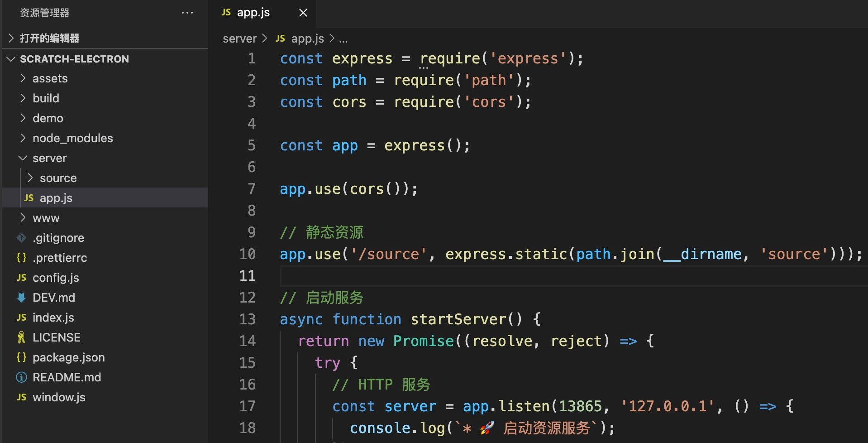Click the braces icon of package.json
Viewport: 868px width, 443px height.
[x=21, y=357]
